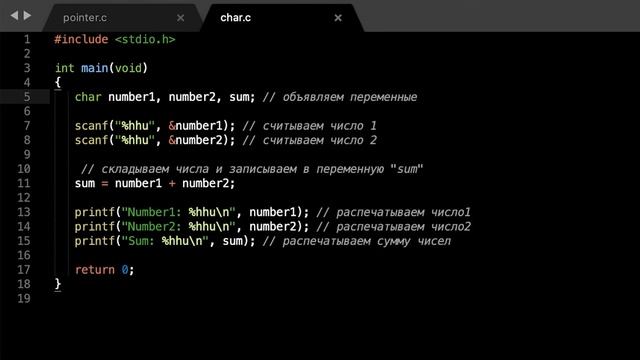Switch to the pointer.c tab
This screenshot has height=360, width=640.
coord(85,18)
